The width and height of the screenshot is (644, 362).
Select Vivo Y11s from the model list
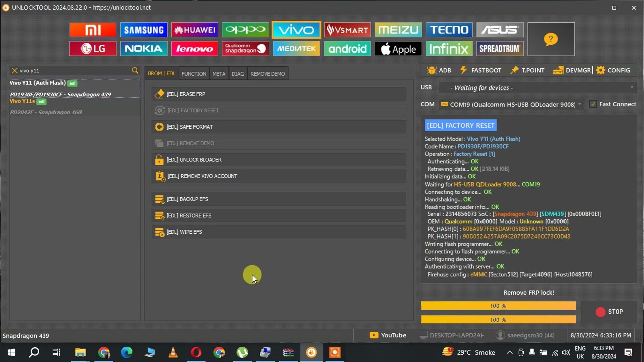click(22, 101)
